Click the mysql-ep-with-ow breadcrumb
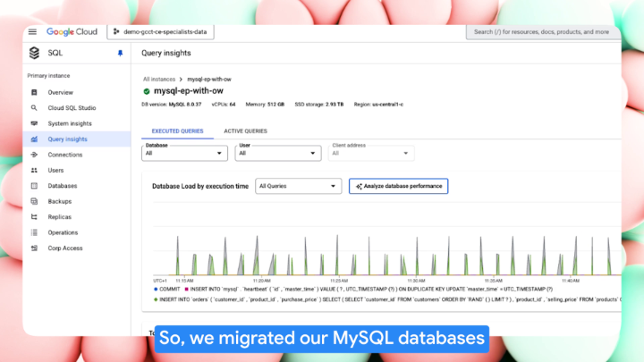 tap(209, 80)
